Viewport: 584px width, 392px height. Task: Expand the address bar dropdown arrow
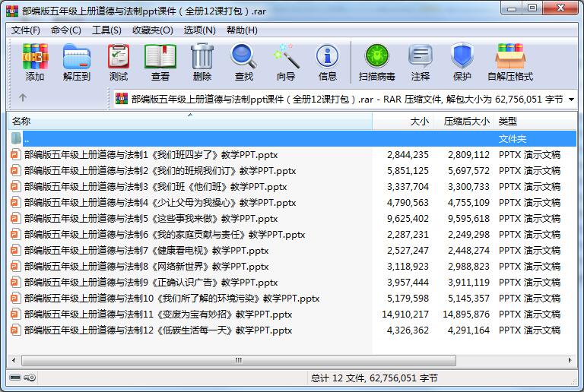(571, 100)
